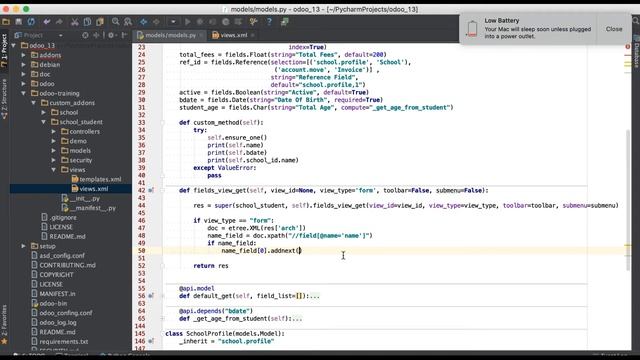Expand the setup folder
This screenshot has width=640, height=360.
pyautogui.click(x=23, y=246)
